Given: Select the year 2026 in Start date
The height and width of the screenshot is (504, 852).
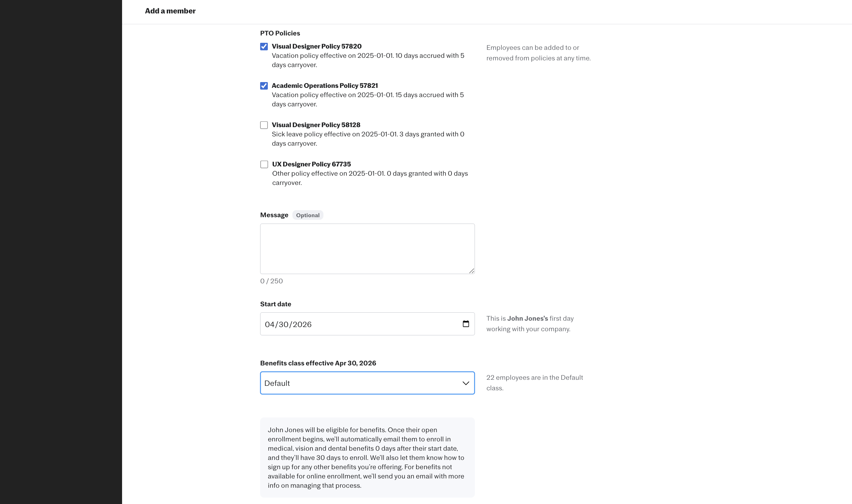Looking at the screenshot, I should 302,324.
